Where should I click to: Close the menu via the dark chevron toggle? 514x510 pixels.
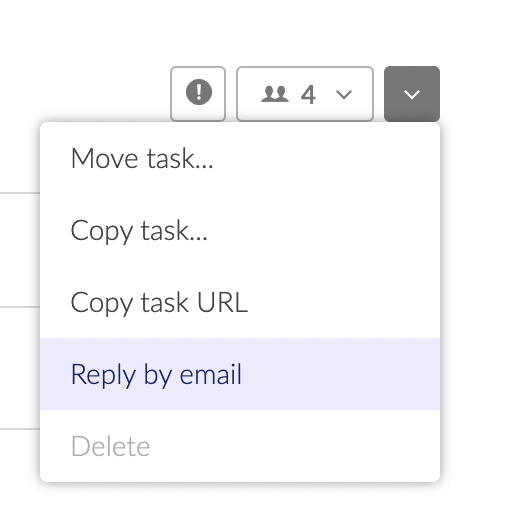412,94
